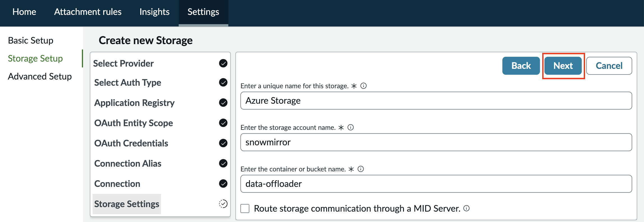Click pending status icon for Storage Settings
Viewport: 644px width, 222px height.
tap(223, 204)
